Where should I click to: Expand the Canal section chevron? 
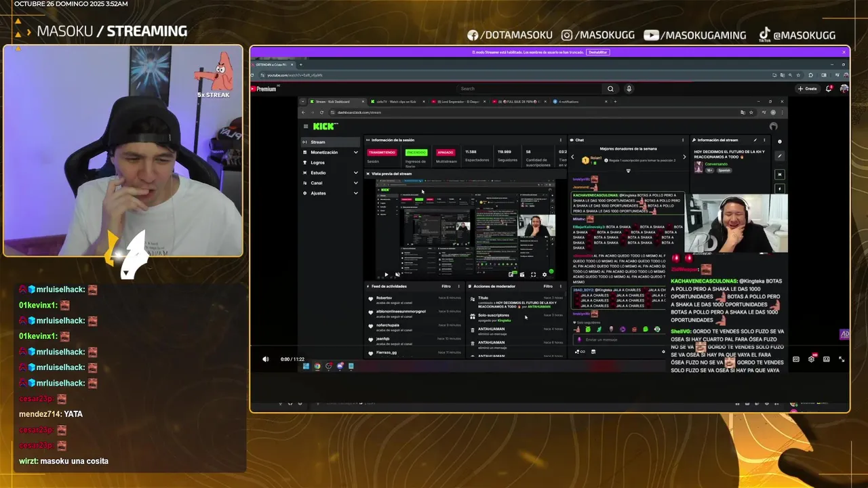355,183
